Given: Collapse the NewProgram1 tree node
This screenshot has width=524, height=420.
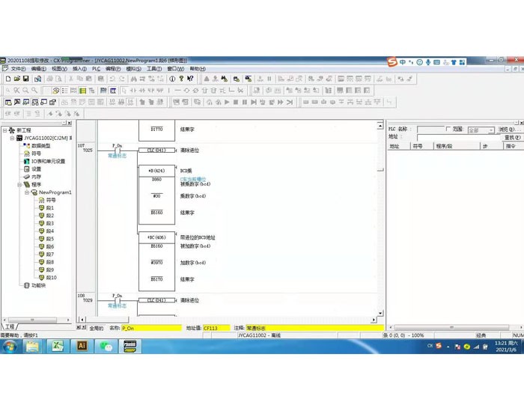Looking at the screenshot, I should [27, 192].
